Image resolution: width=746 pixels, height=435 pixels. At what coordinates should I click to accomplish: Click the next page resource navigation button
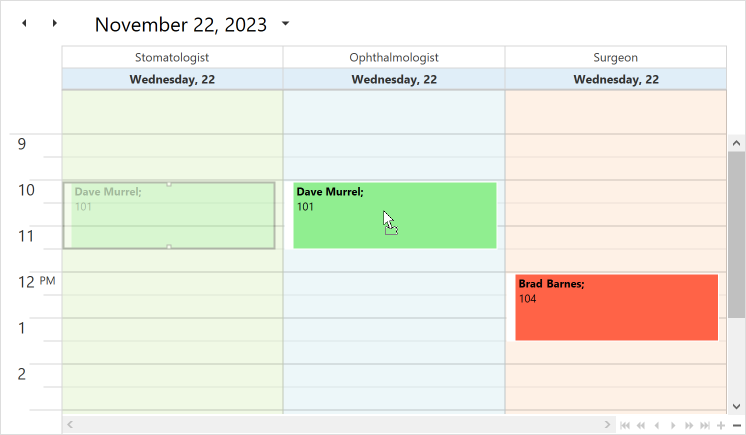coord(689,425)
